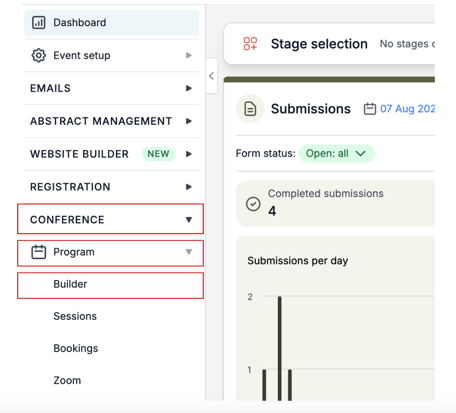
Task: Click the Program calendar icon
Action: point(38,252)
